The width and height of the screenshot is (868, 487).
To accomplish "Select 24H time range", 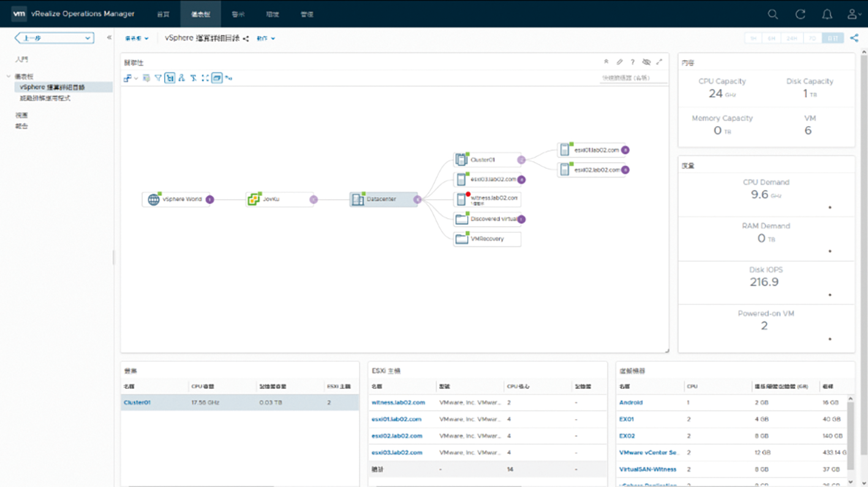I will 791,38.
